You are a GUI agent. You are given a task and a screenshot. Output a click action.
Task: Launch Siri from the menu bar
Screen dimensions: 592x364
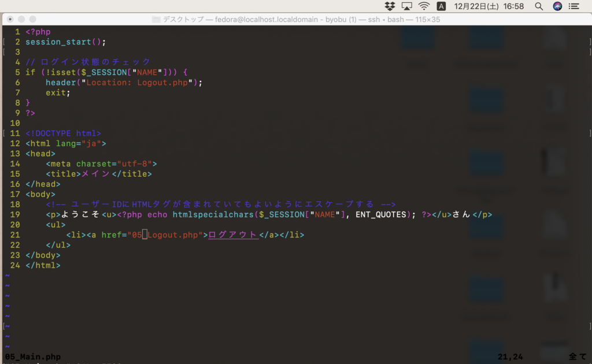[x=557, y=6]
